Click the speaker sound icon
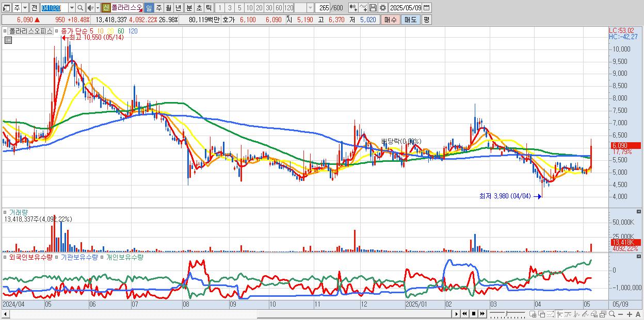The image size is (644, 320). pyautogui.click(x=90, y=8)
